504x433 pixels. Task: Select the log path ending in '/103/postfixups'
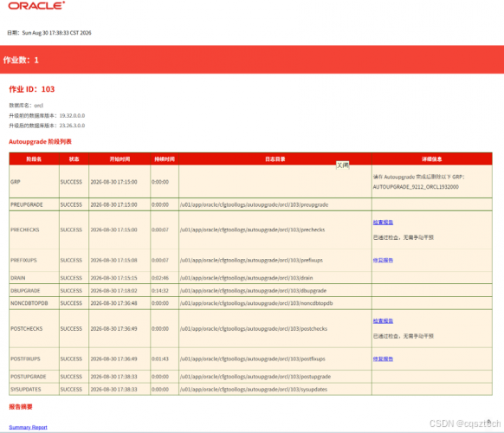click(x=253, y=359)
